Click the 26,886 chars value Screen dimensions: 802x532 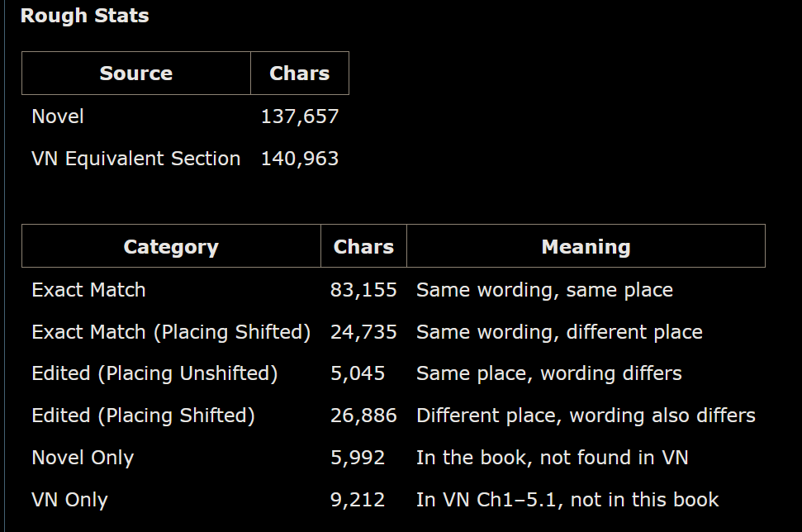[x=363, y=416]
